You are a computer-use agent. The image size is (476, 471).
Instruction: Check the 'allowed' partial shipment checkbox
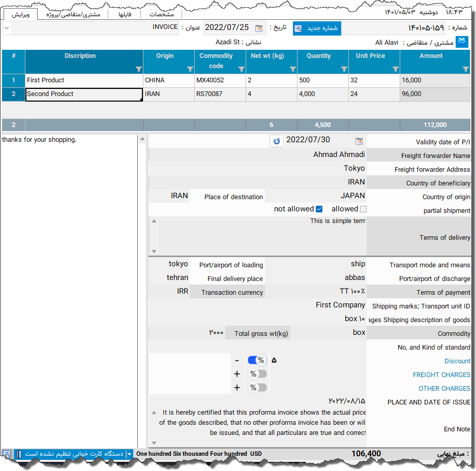[364, 208]
